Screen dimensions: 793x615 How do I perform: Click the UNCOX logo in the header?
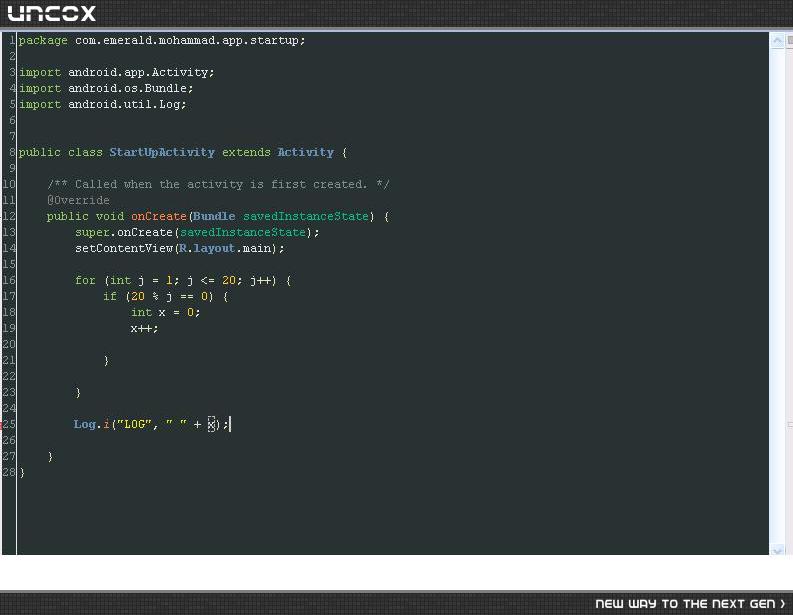click(52, 14)
